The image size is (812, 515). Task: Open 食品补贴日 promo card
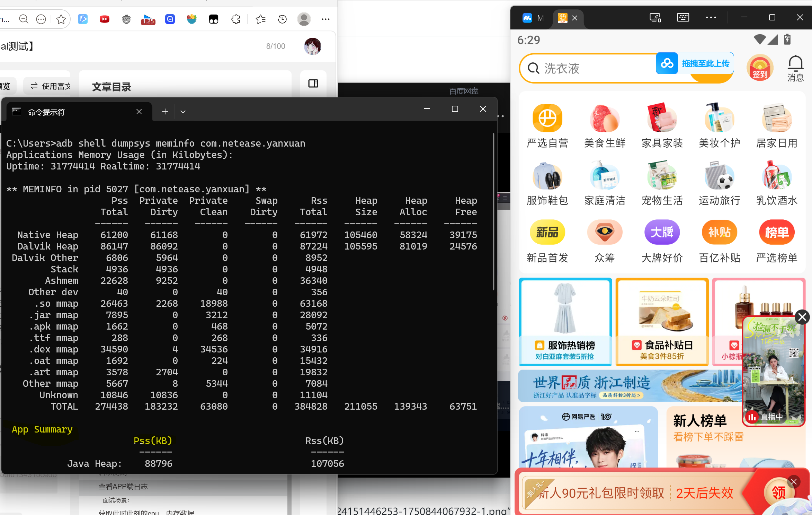point(662,322)
